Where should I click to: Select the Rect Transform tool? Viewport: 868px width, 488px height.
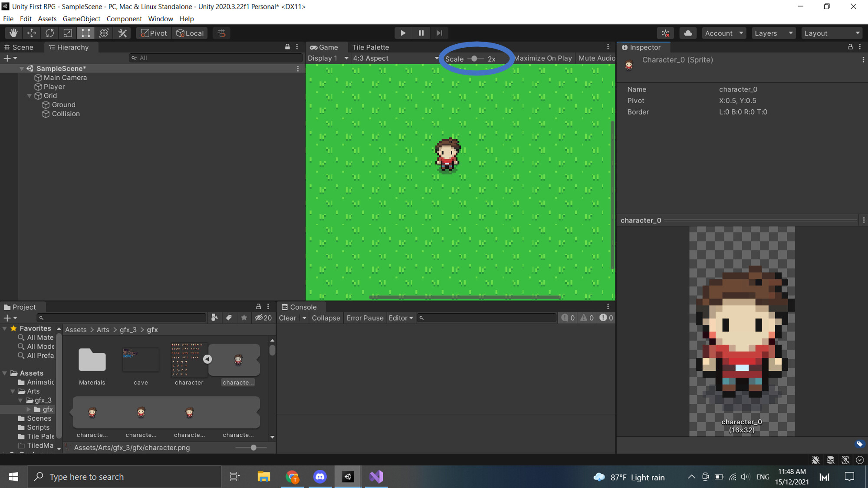click(x=85, y=33)
